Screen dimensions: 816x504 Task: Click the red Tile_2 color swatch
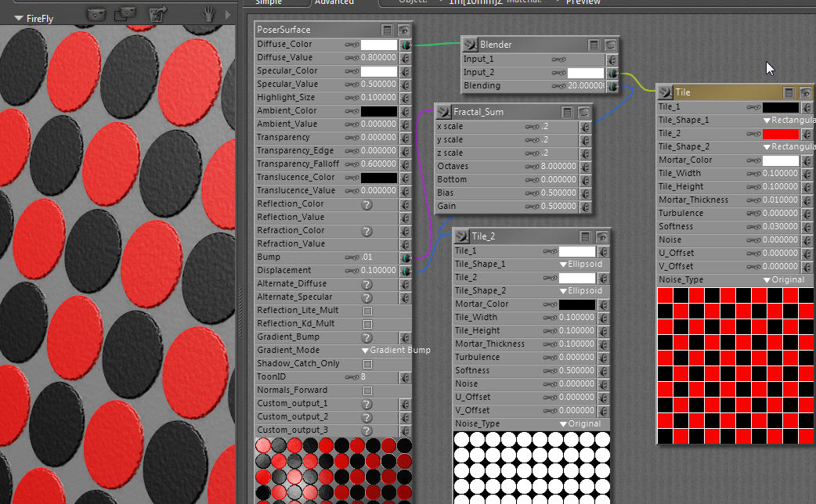coord(780,134)
